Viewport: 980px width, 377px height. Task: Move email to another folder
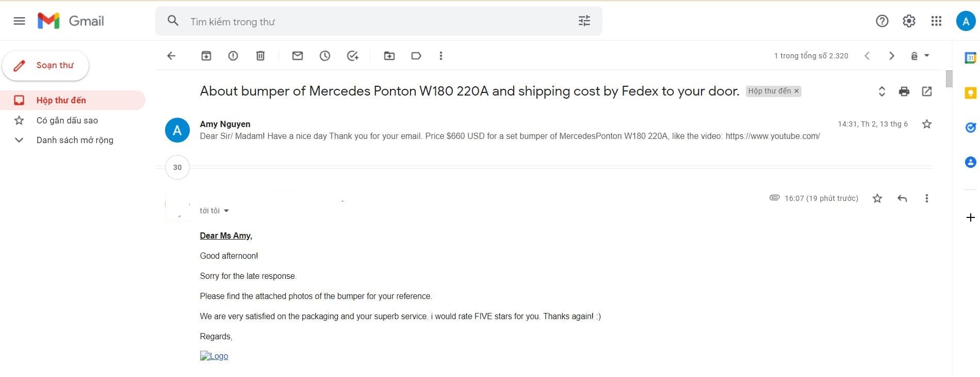[x=389, y=56]
